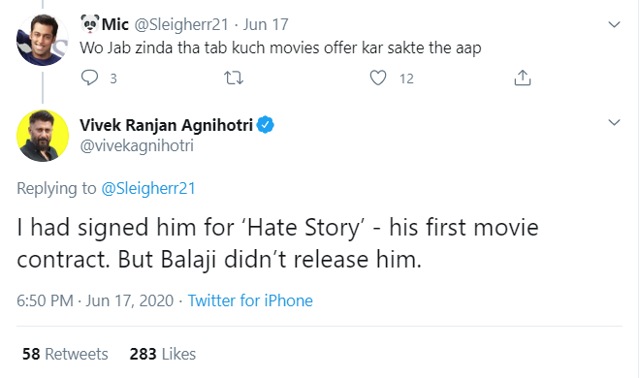The height and width of the screenshot is (378, 640).
Task: Click the display name Mic
Action: [115, 24]
